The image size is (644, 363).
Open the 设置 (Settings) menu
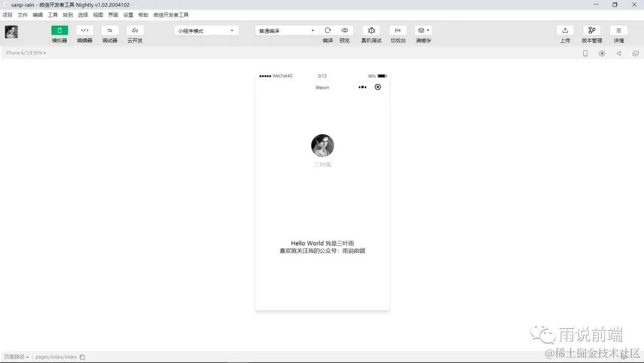tap(128, 15)
